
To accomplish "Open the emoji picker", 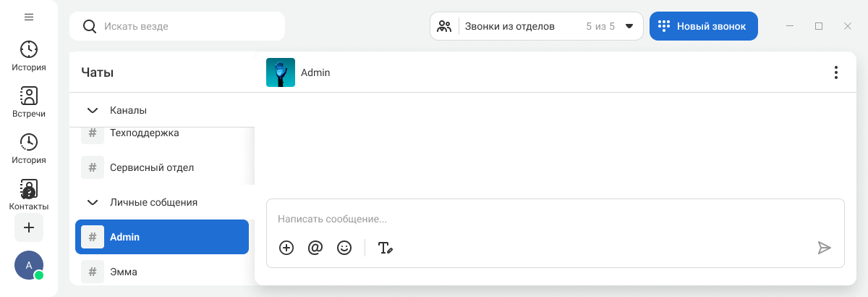I will (344, 248).
